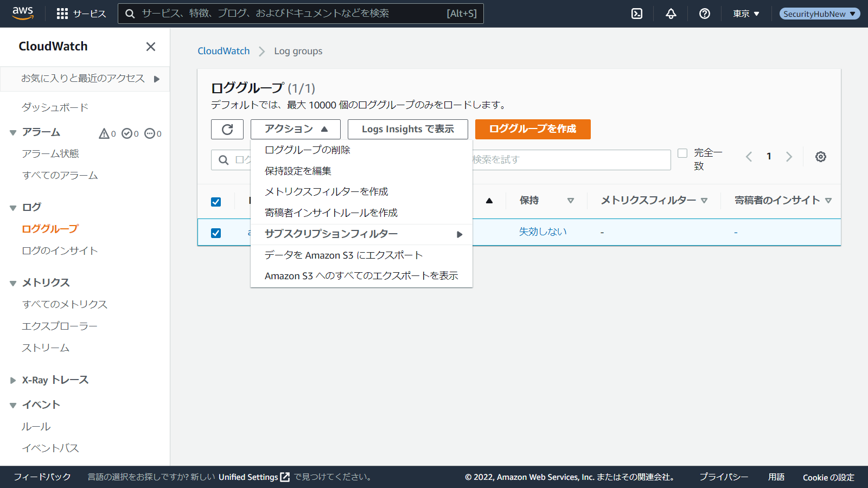Open the services grid menu icon
This screenshot has height=488, width=868.
(x=62, y=14)
